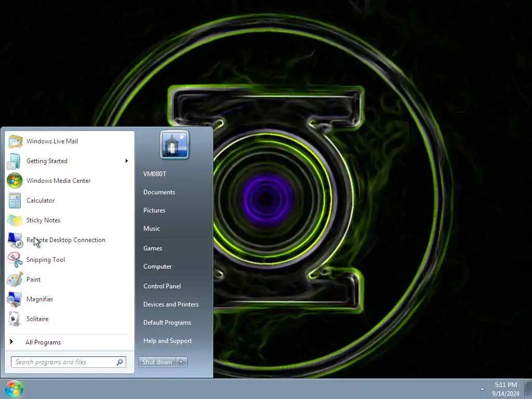Open Music library link

point(152,229)
